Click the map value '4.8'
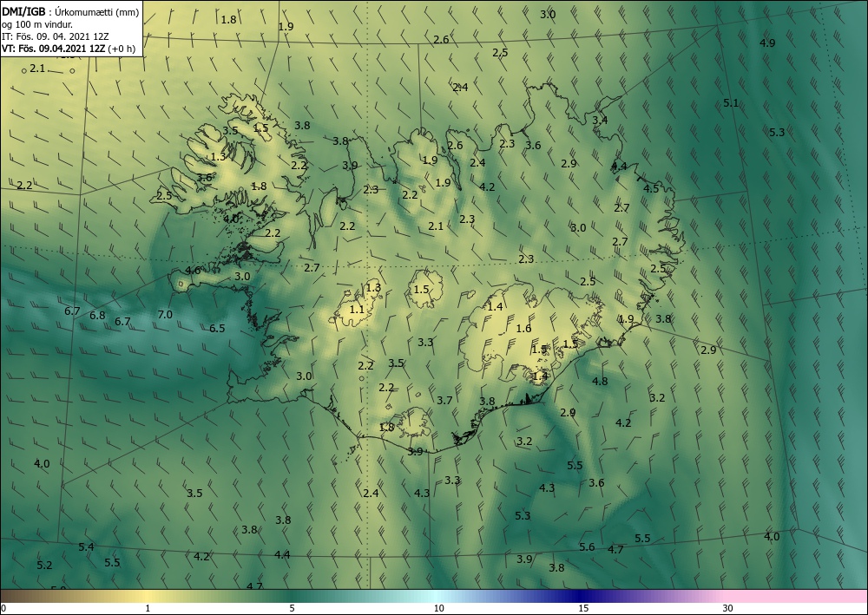Screen dimensions: 868x615 click(x=600, y=381)
